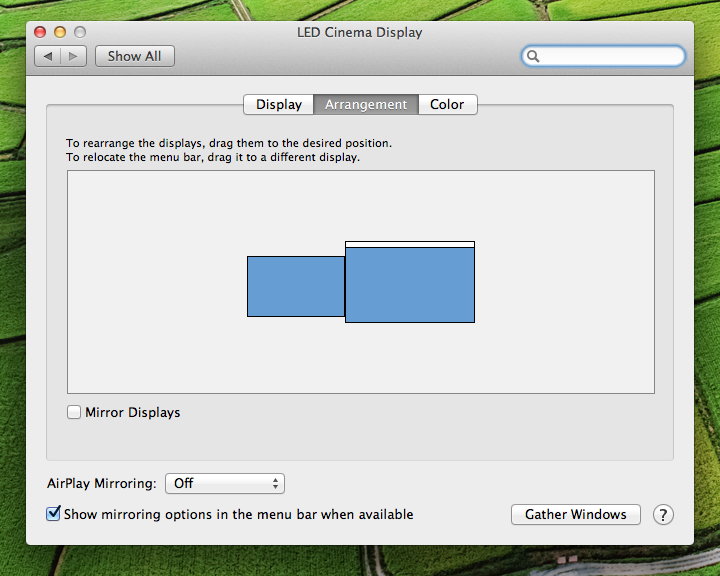Click the white menu bar strip on display
This screenshot has height=576, width=720.
click(x=410, y=244)
